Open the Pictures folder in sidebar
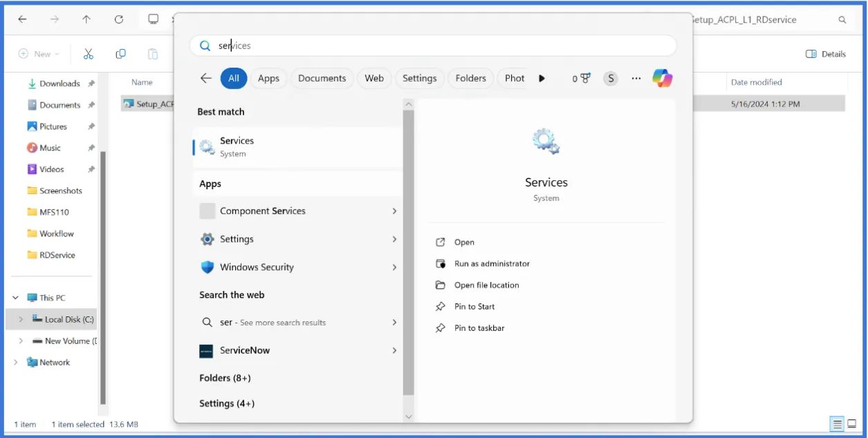868x438 pixels. click(x=53, y=126)
